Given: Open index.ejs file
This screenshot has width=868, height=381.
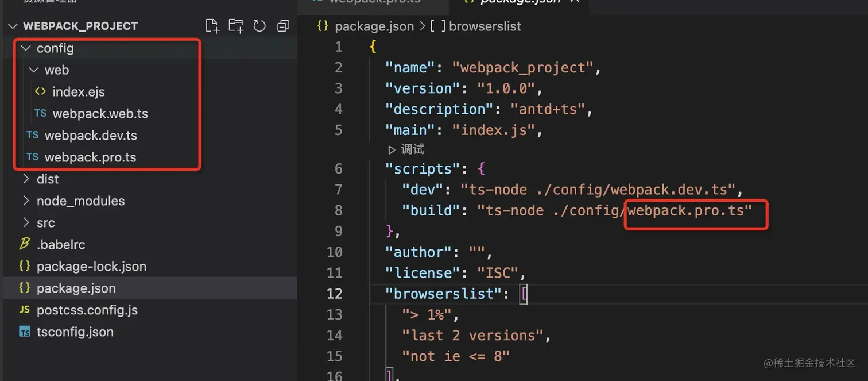Looking at the screenshot, I should (79, 92).
